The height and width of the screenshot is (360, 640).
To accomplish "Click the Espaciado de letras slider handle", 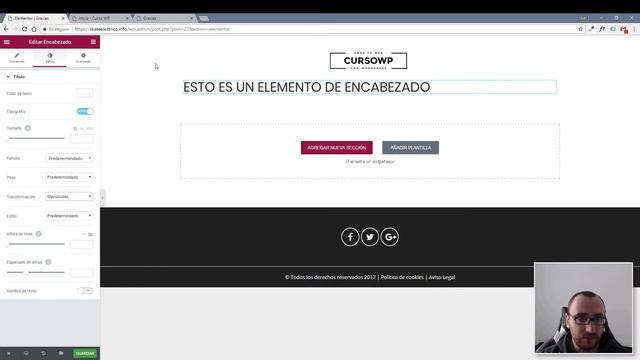I will 26,272.
